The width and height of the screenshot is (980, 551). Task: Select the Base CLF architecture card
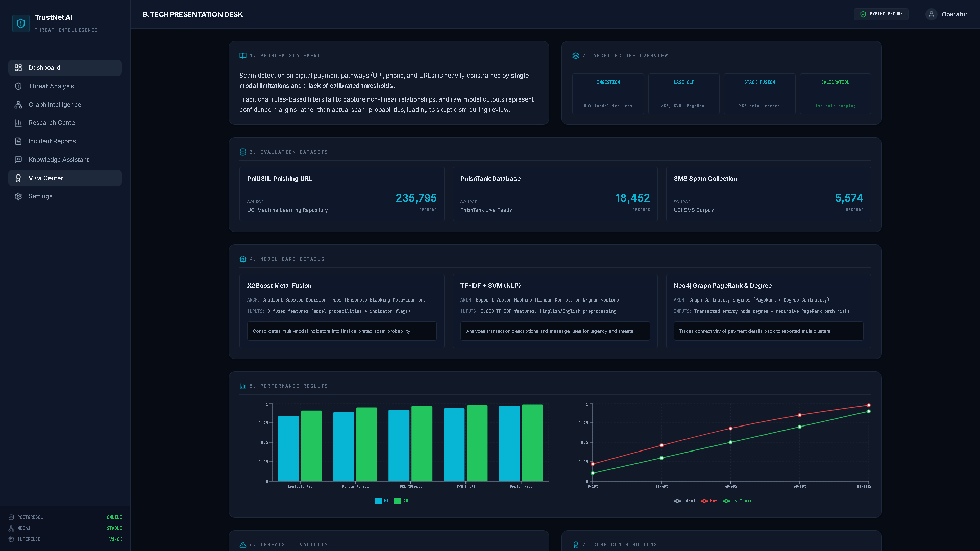[x=684, y=94]
